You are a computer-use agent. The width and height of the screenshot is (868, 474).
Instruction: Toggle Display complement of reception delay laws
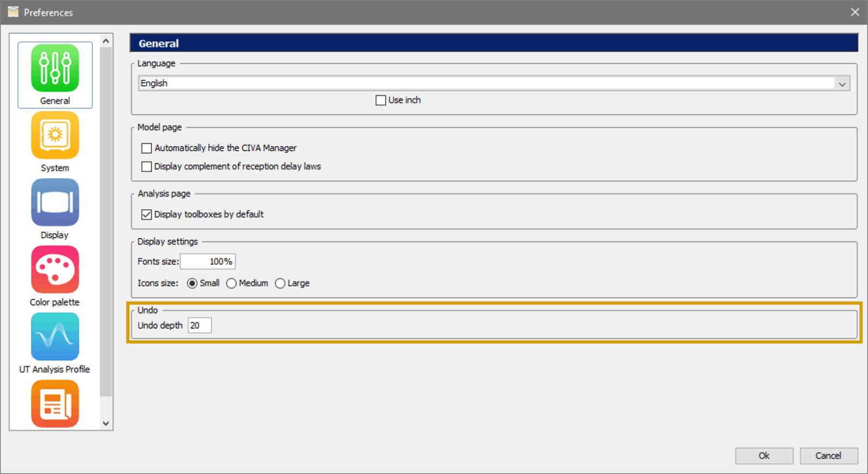[x=146, y=166]
